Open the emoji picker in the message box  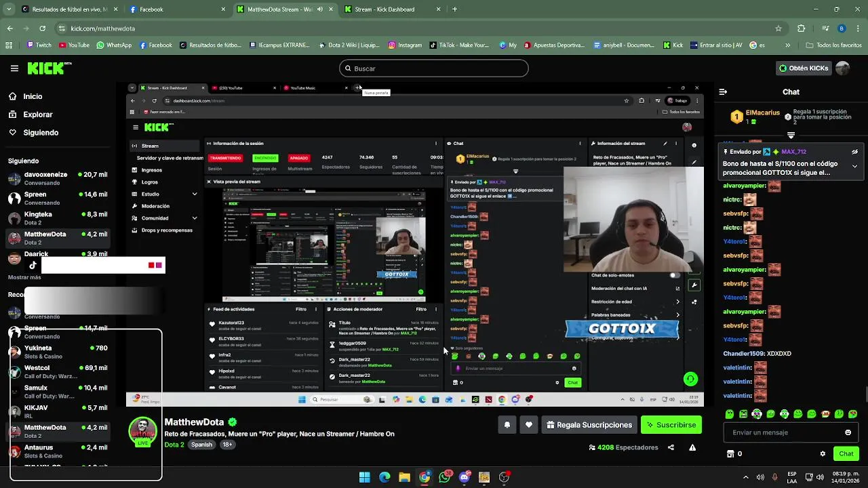click(848, 432)
